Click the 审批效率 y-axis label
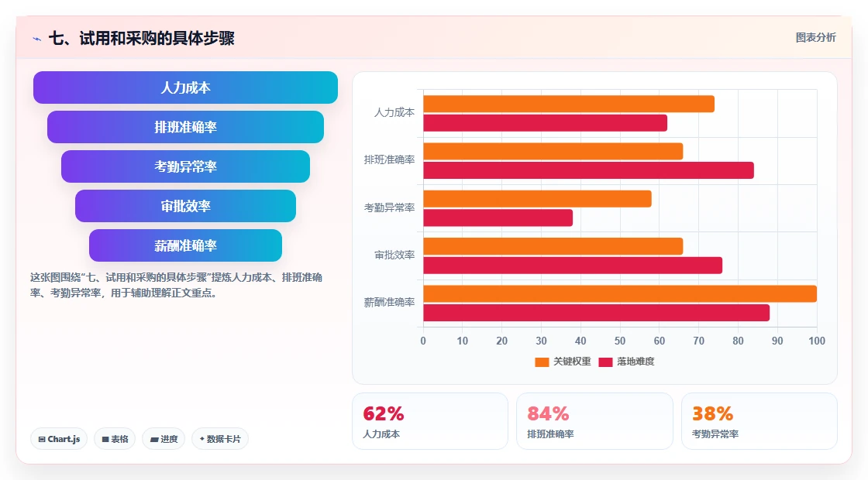The width and height of the screenshot is (868, 480). click(394, 255)
